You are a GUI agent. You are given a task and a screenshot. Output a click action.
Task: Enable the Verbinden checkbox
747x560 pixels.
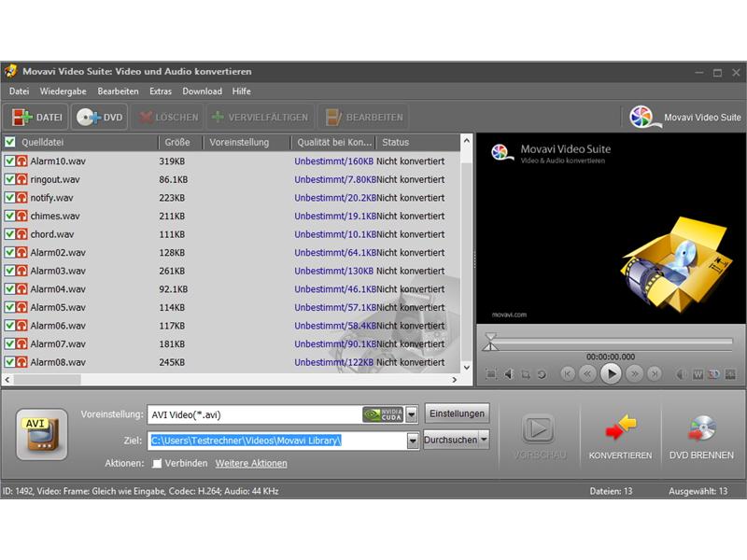pos(157,463)
